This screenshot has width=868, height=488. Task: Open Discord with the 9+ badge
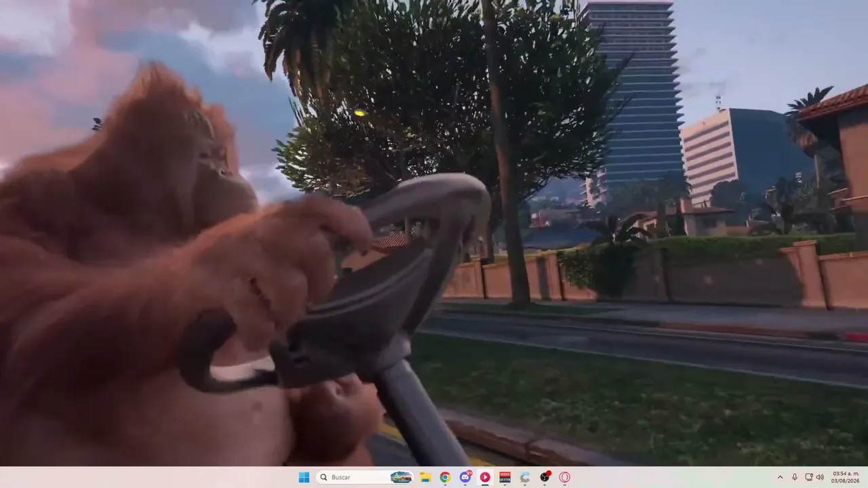coord(465,477)
